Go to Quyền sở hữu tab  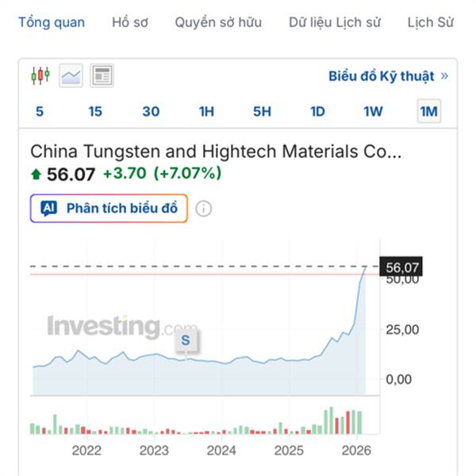coord(218,22)
